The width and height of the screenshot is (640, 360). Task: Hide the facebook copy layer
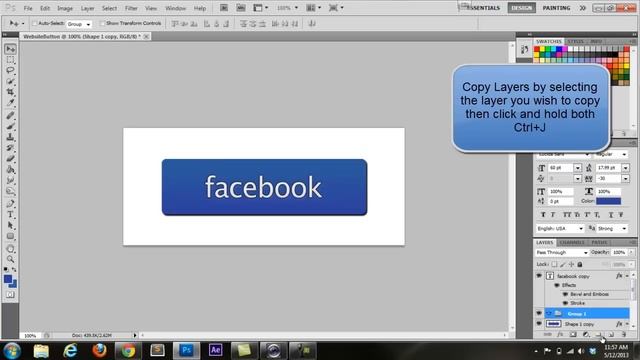pos(539,276)
